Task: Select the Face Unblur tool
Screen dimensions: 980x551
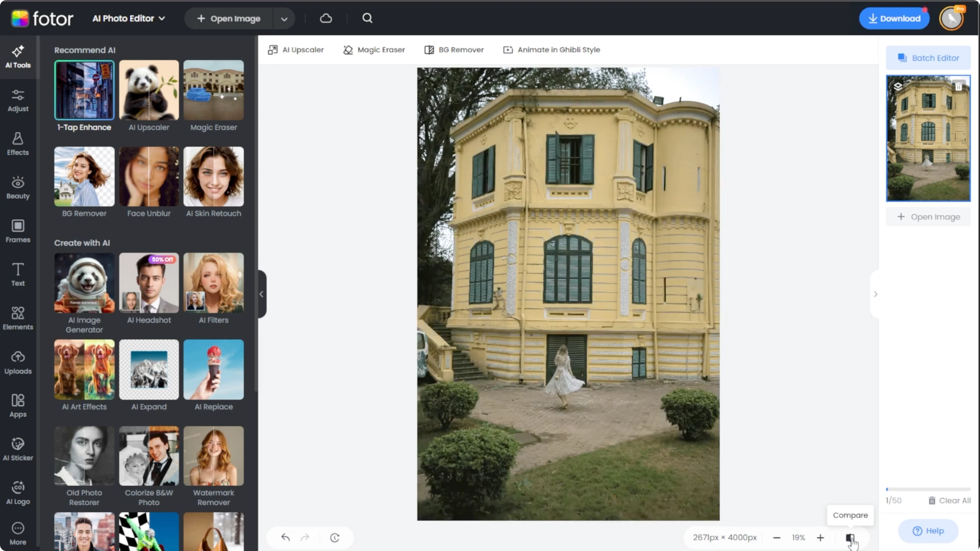Action: coord(149,182)
